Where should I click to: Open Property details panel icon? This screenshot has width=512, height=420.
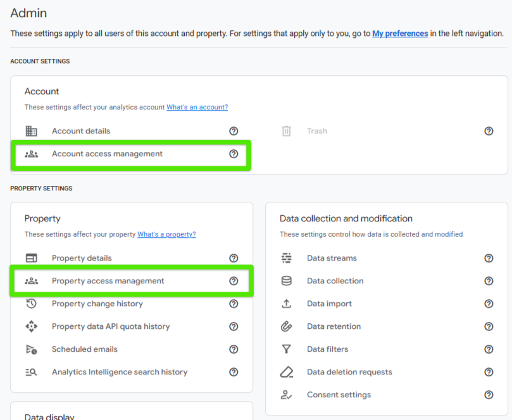pyautogui.click(x=32, y=258)
